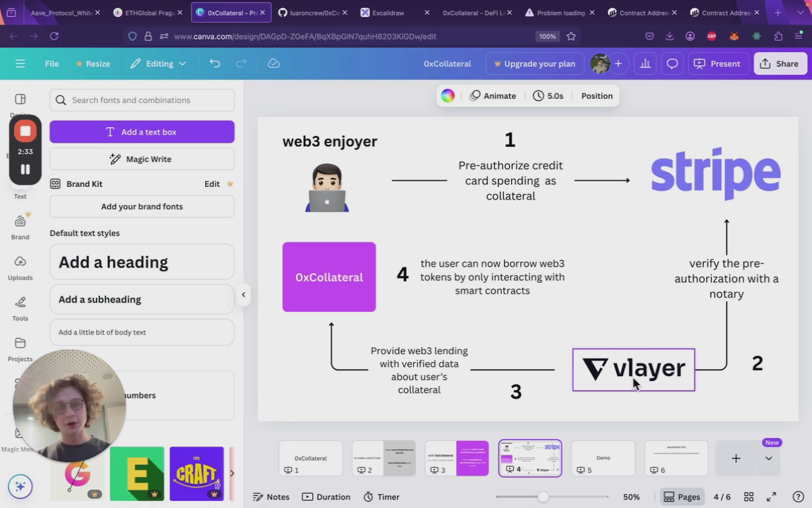Enter fullscreen presentation view icon
The image size is (812, 508).
771,497
